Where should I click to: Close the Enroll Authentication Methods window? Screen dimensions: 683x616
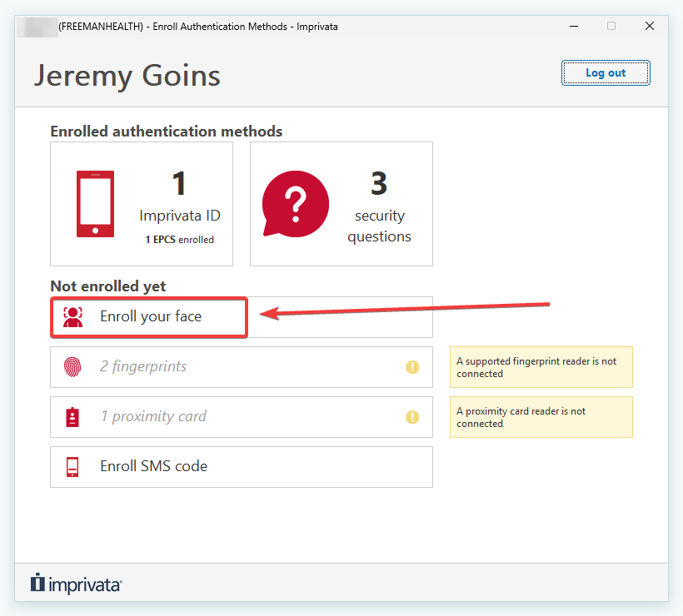650,26
